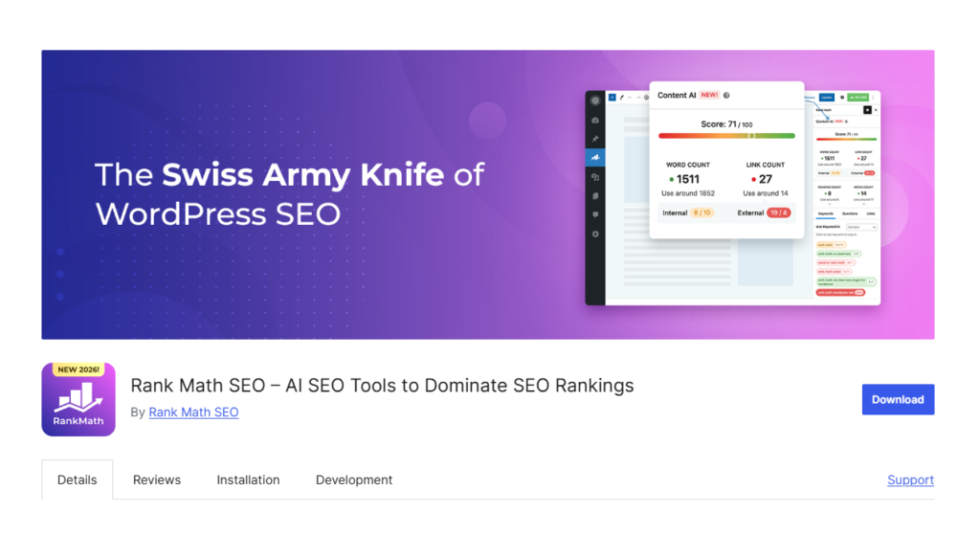980x535 pixels.
Task: Click the help icon beside Content AI NEW!
Action: (726, 96)
